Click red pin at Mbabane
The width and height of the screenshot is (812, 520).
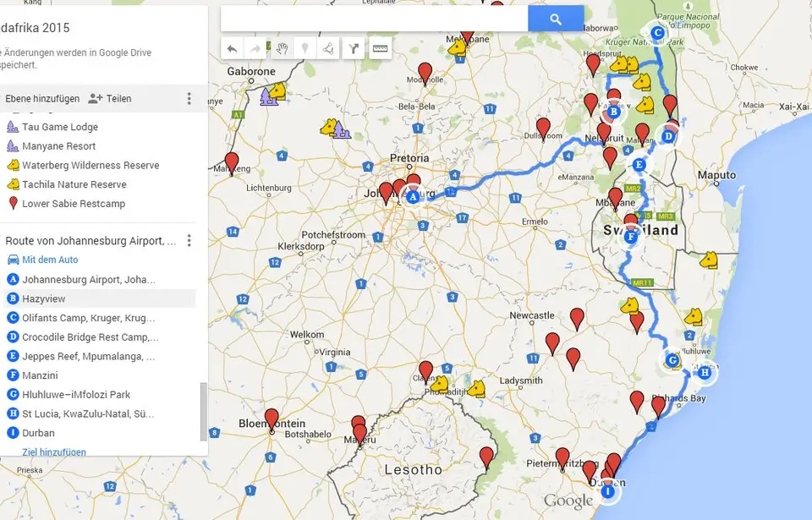click(x=615, y=199)
